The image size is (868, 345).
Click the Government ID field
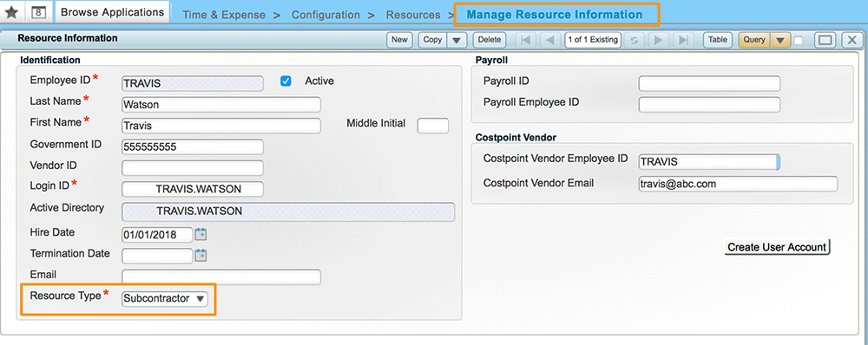[193, 147]
